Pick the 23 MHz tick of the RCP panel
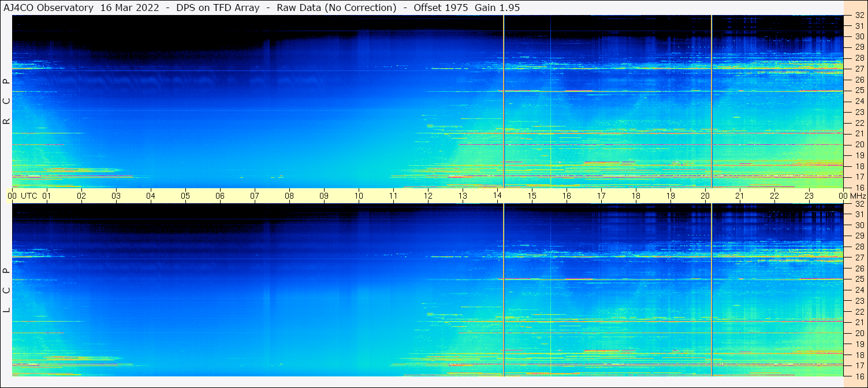 click(x=859, y=112)
